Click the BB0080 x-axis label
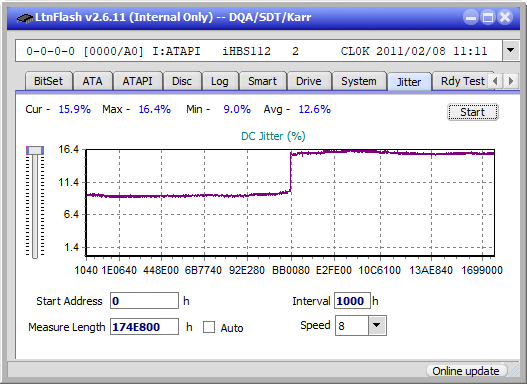527x384 pixels. [291, 270]
